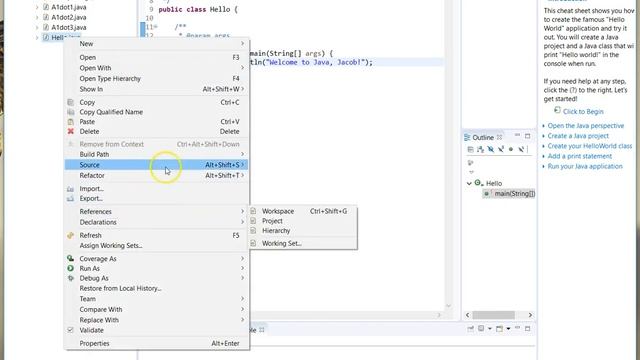Click the Outline scrollbar left arrow
640x360 pixels.
coord(468,315)
